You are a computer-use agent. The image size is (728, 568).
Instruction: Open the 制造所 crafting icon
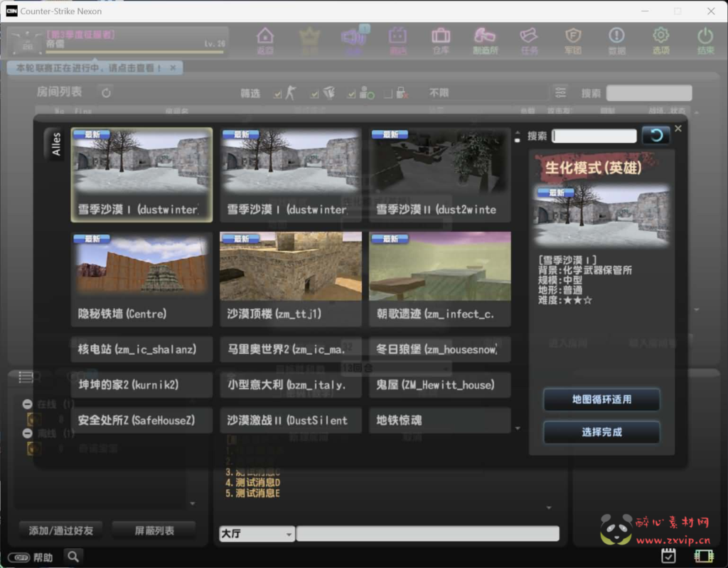coord(485,41)
